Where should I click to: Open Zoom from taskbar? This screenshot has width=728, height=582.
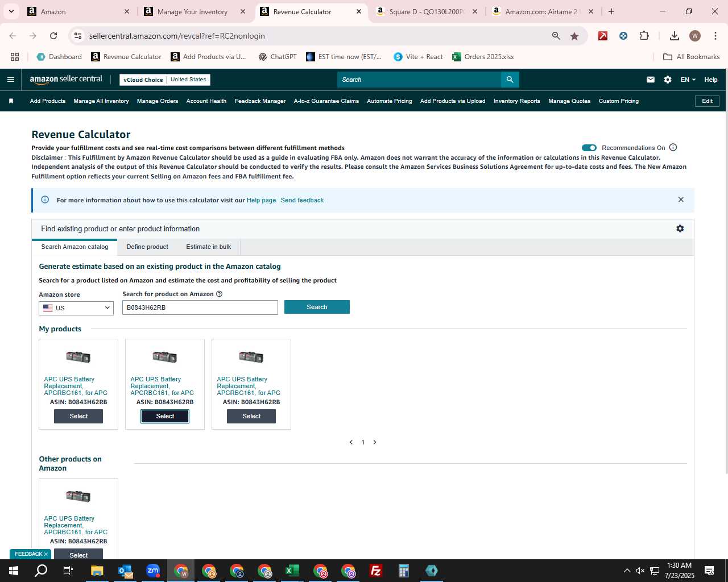pos(153,571)
